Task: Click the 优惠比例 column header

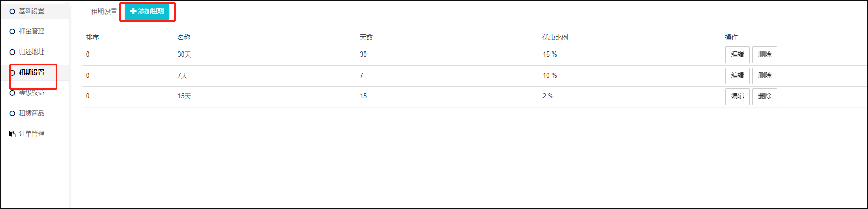Action: [555, 38]
